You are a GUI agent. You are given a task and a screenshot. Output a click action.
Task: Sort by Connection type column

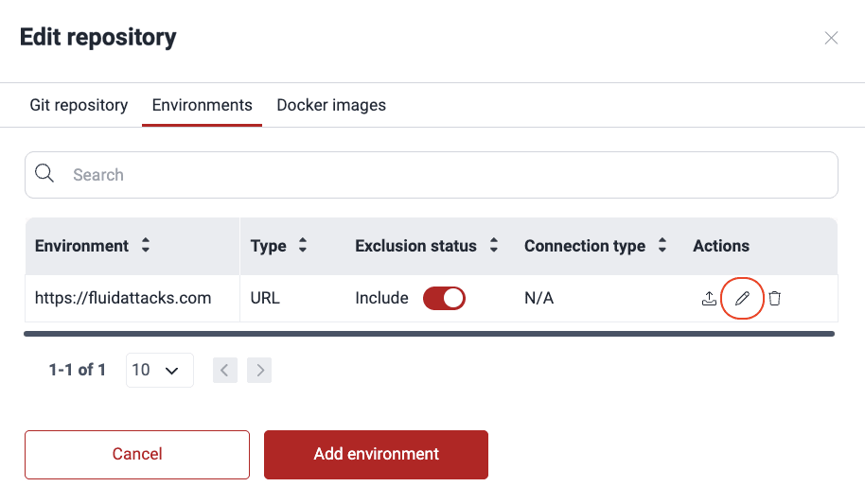tap(662, 246)
